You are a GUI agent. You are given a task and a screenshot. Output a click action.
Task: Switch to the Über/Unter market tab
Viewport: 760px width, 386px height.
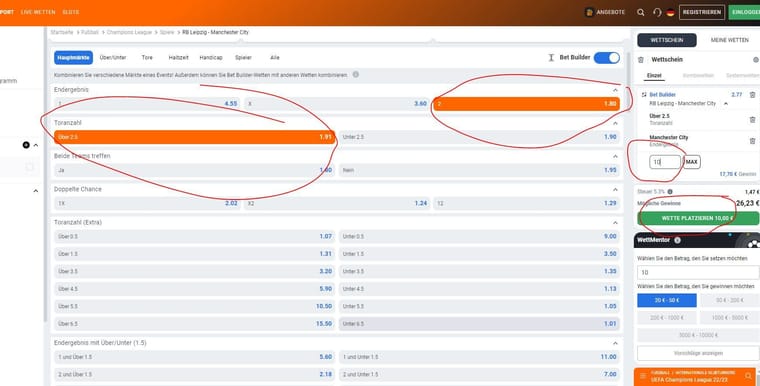click(113, 58)
